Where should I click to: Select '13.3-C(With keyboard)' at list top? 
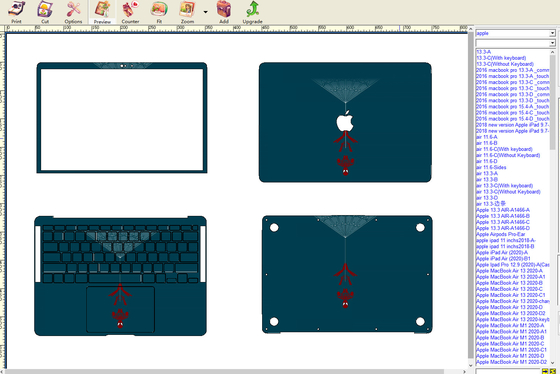point(501,58)
